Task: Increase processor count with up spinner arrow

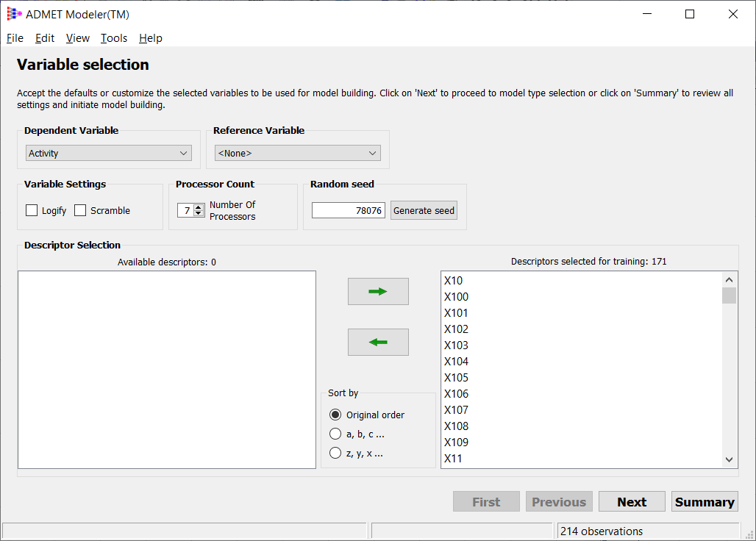Action: pos(198,207)
